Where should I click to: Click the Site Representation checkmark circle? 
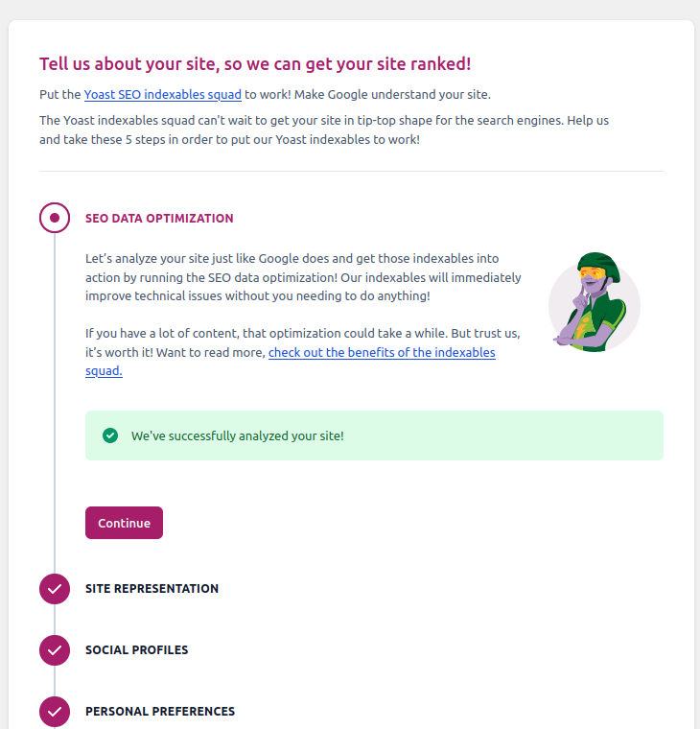(x=55, y=589)
